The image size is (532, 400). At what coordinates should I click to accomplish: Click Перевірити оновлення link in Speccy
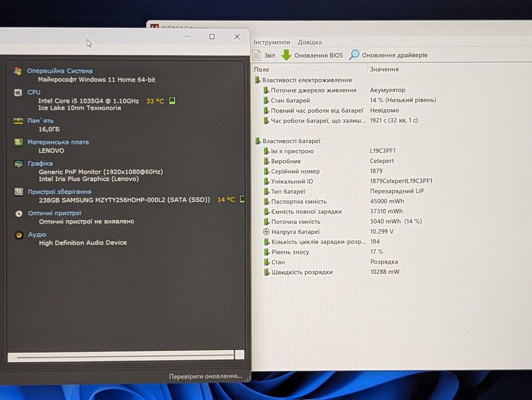[205, 376]
